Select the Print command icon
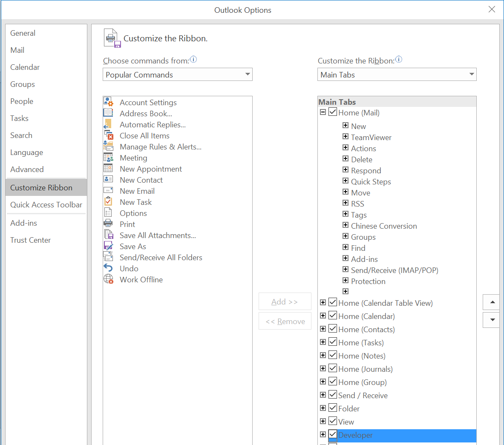 pos(108,224)
